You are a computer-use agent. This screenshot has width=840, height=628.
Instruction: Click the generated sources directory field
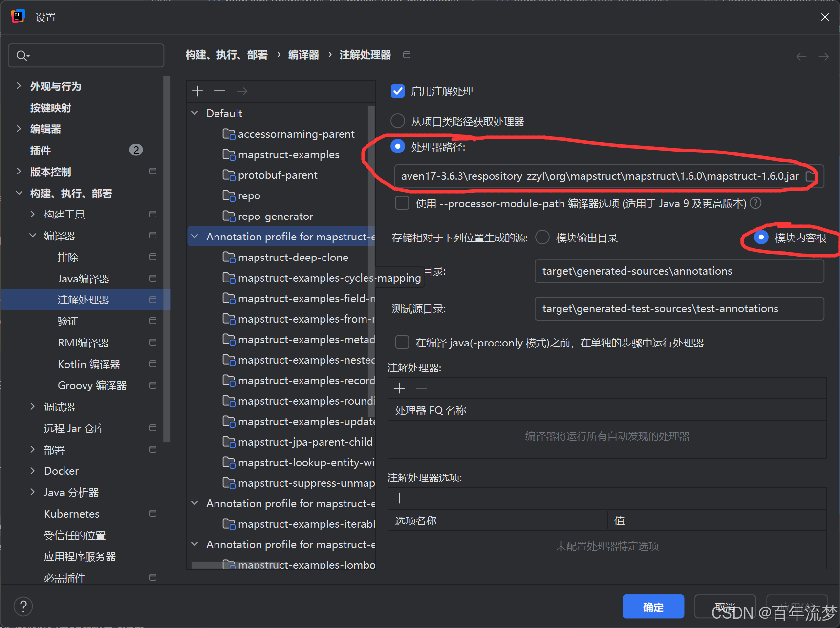(x=679, y=271)
